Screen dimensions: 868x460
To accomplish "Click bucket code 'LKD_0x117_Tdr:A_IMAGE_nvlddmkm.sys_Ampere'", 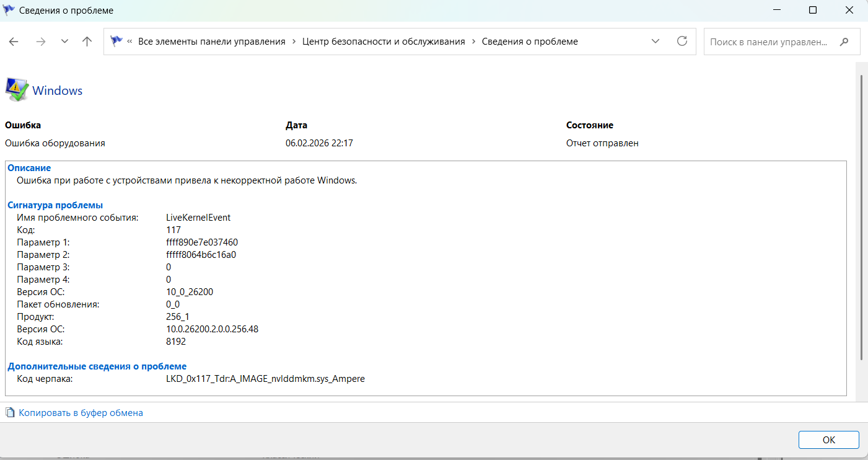I will 266,379.
